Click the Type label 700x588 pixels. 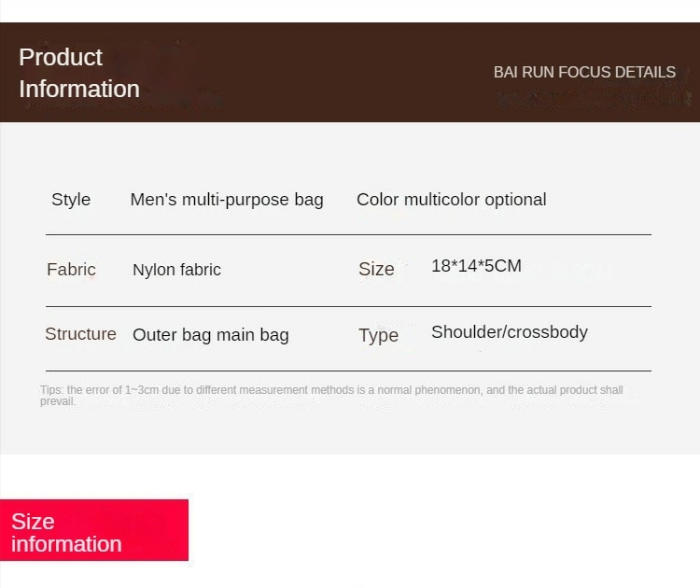379,335
